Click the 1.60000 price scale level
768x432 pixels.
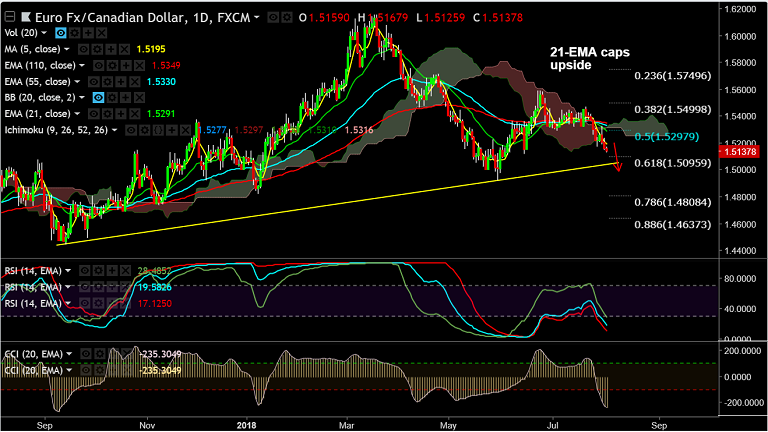(740, 36)
